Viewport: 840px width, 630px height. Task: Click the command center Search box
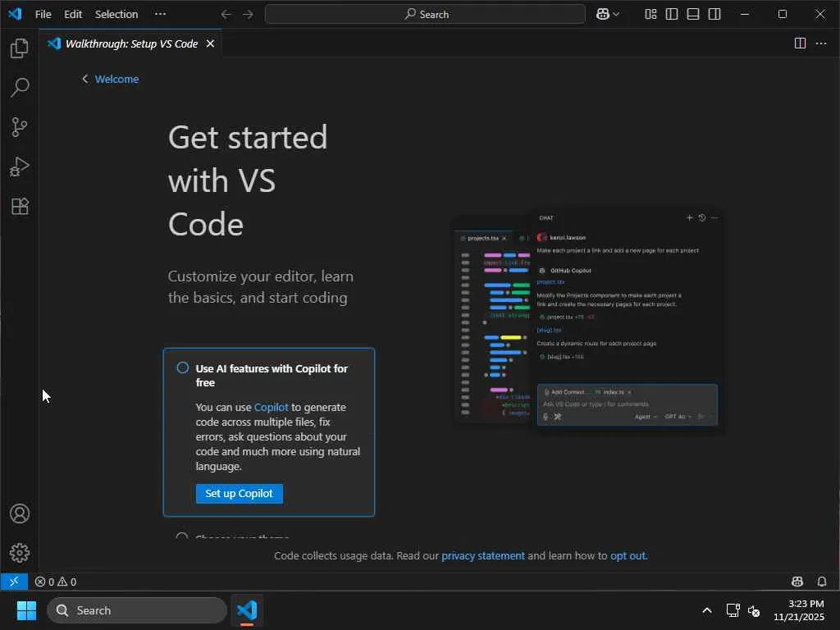pos(426,15)
